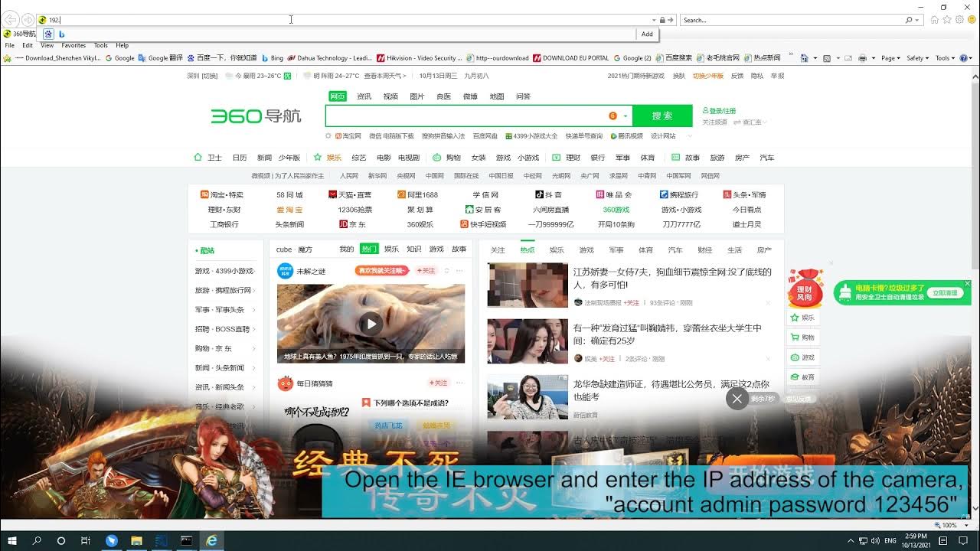Expand the search engine dropdown arrow

coord(626,116)
